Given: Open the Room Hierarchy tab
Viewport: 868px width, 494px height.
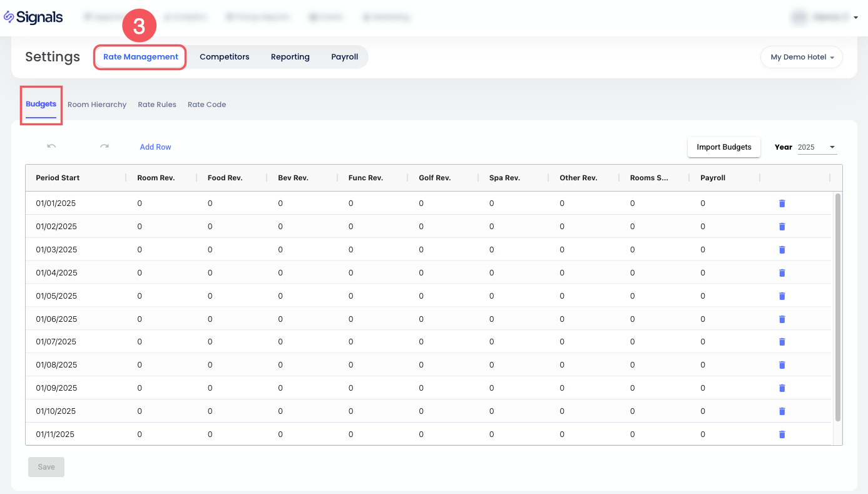Looking at the screenshot, I should point(97,105).
